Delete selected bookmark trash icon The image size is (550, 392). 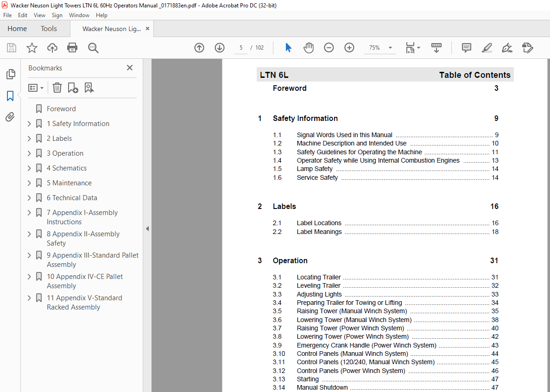click(57, 88)
